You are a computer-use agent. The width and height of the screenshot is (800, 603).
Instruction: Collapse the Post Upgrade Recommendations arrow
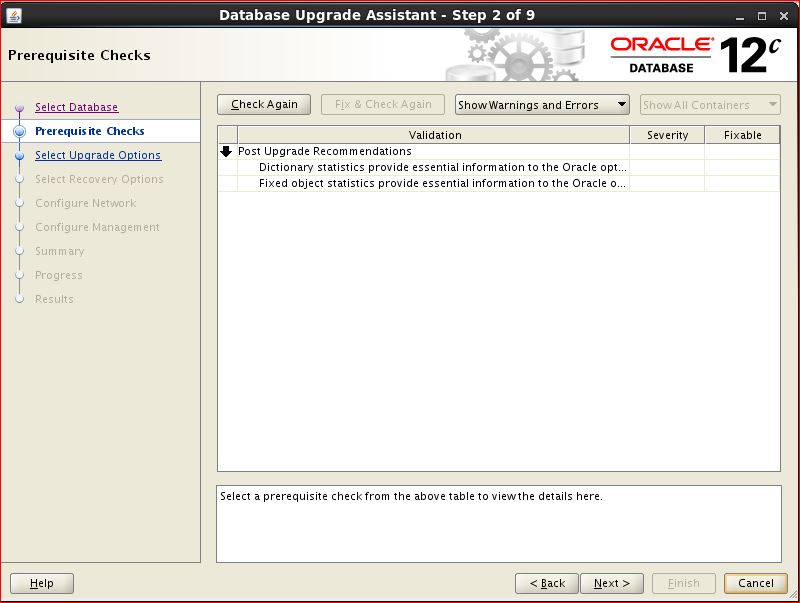point(226,152)
